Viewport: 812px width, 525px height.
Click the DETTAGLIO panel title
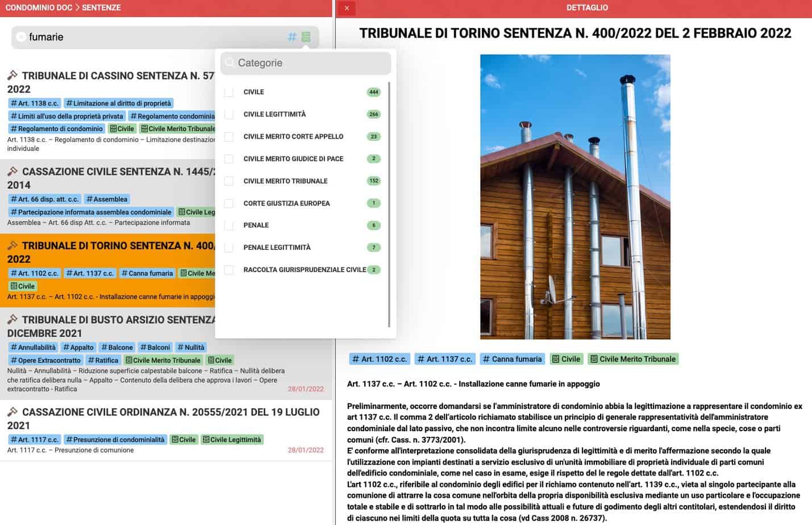pos(587,8)
